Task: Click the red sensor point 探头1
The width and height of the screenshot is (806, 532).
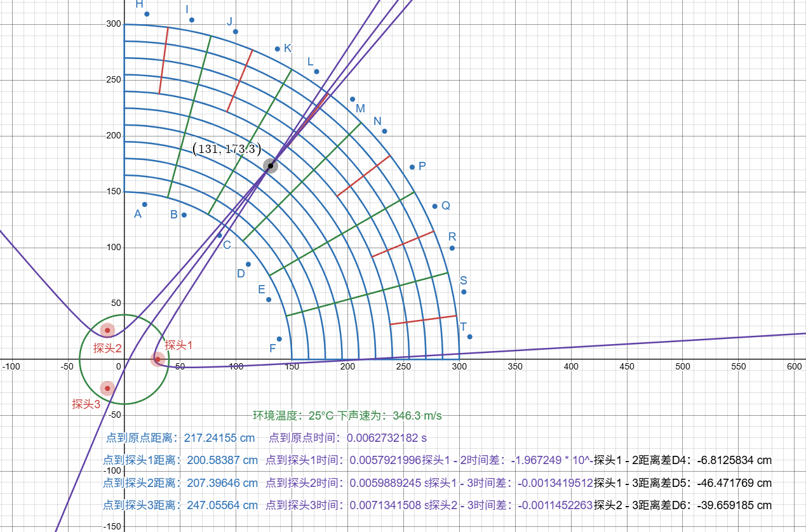Action: pos(158,359)
